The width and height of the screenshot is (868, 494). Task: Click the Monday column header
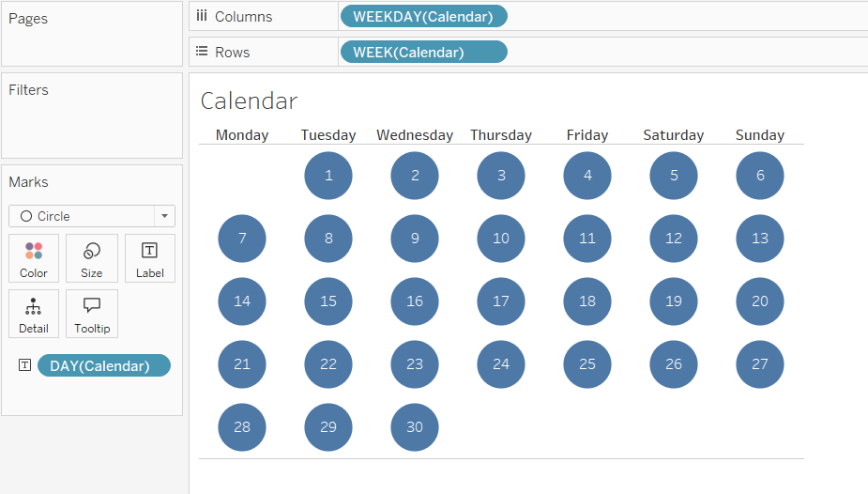click(x=242, y=135)
